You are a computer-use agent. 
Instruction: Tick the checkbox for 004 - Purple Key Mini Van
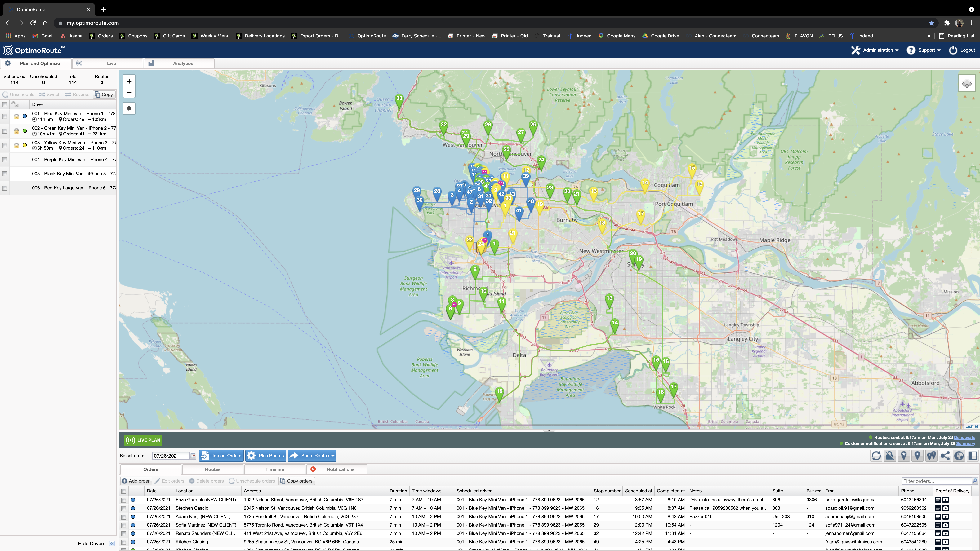pos(5,160)
